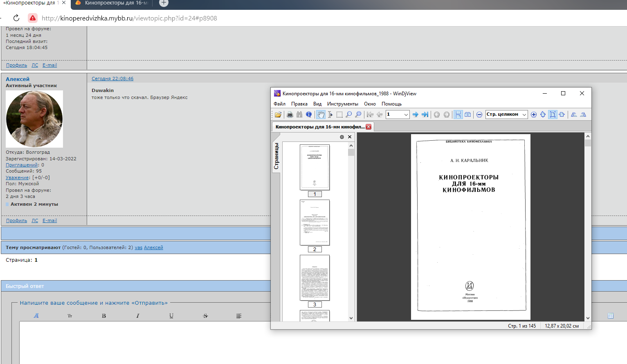627x364 pixels.
Task: Zoom out with the minus icon
Action: [x=479, y=115]
